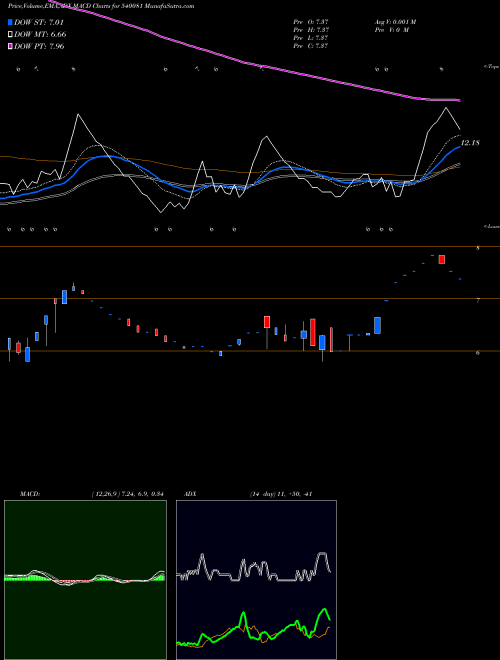The height and width of the screenshot is (660, 500).
Task: Click the 12.18 label on the blue line
Action: point(471,143)
